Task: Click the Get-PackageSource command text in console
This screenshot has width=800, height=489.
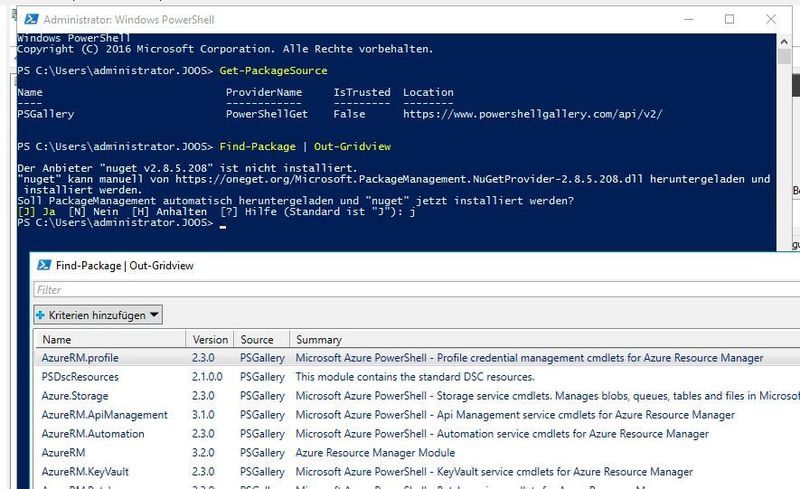Action: point(273,70)
